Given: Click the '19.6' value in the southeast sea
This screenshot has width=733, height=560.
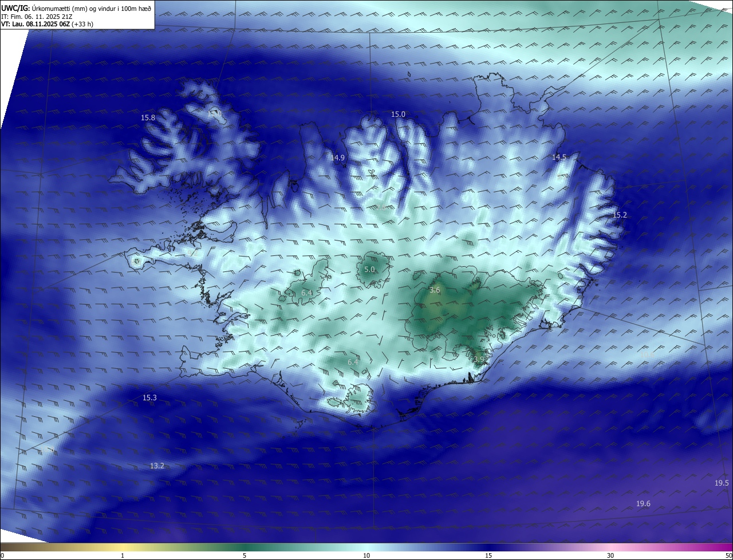Looking at the screenshot, I should (x=643, y=504).
